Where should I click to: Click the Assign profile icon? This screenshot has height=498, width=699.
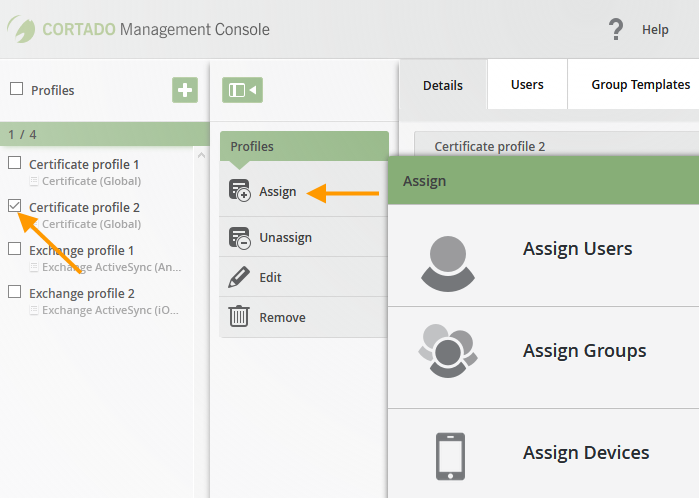[x=239, y=191]
